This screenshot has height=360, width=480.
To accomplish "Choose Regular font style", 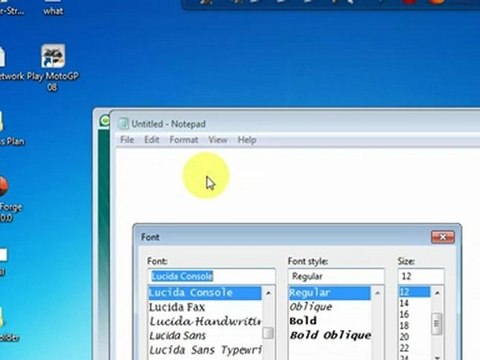I will [330, 293].
